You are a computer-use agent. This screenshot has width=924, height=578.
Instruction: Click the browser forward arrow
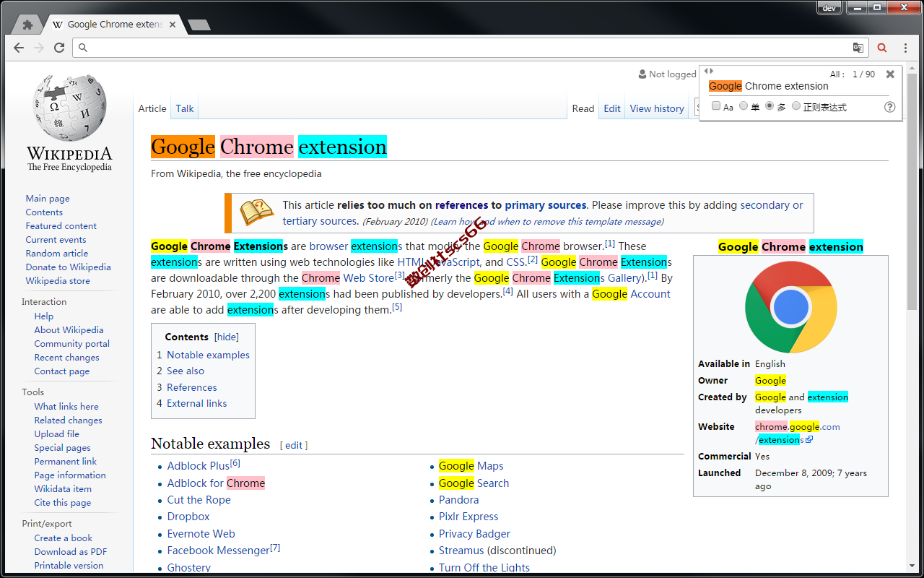pos(39,48)
